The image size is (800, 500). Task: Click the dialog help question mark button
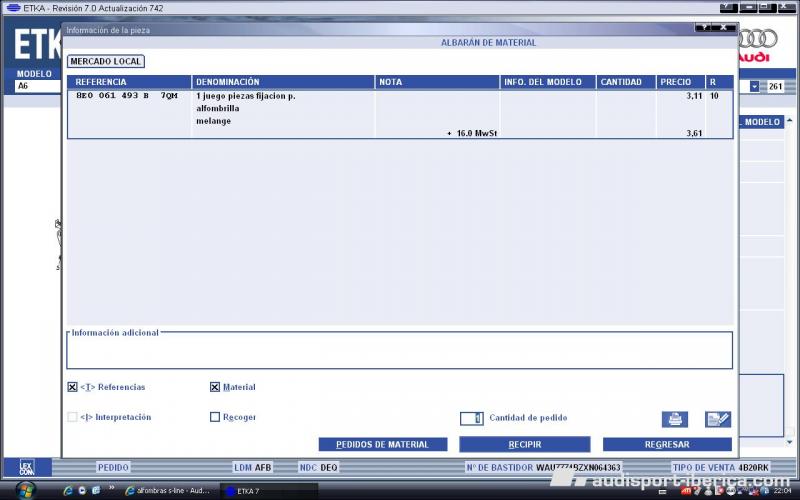pyautogui.click(x=704, y=28)
